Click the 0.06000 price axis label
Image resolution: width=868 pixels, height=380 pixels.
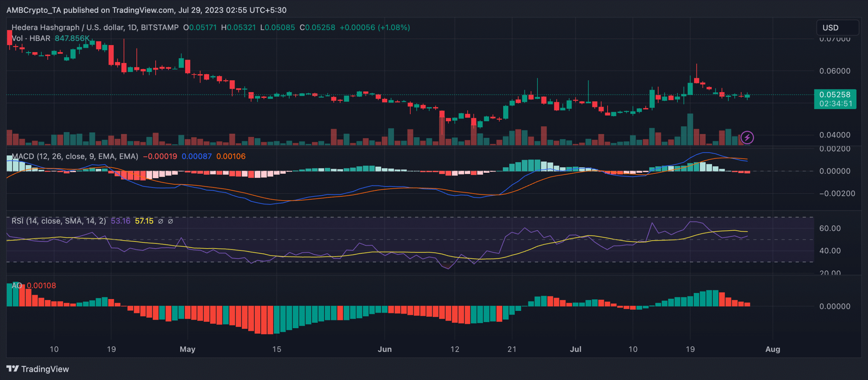(x=834, y=71)
